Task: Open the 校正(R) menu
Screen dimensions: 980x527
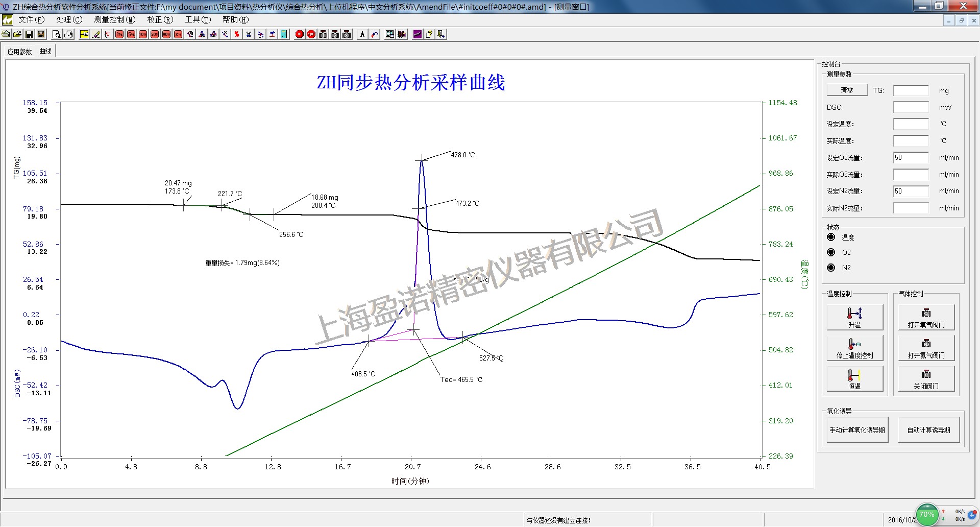Action: [x=160, y=20]
